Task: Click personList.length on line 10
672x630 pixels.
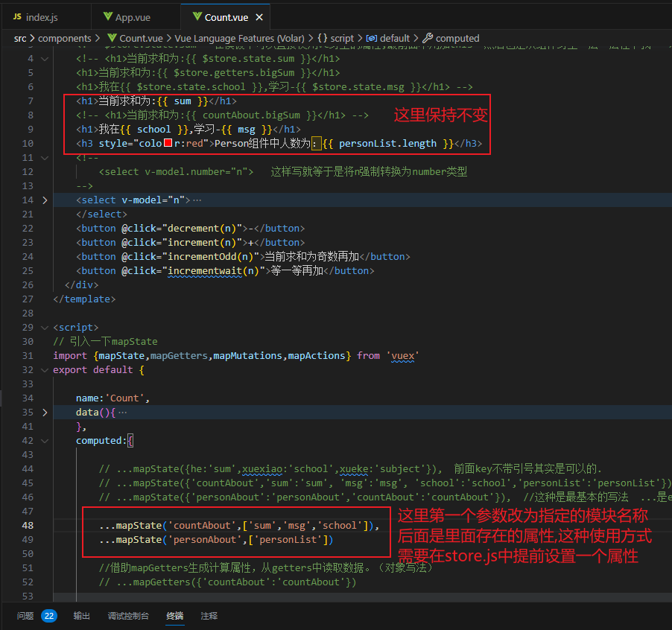Action: (387, 143)
